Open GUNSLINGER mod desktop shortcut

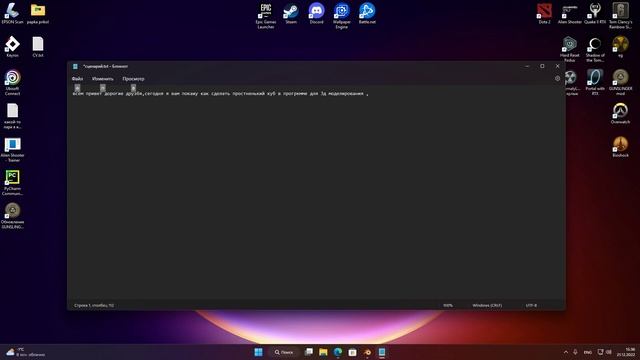620,82
